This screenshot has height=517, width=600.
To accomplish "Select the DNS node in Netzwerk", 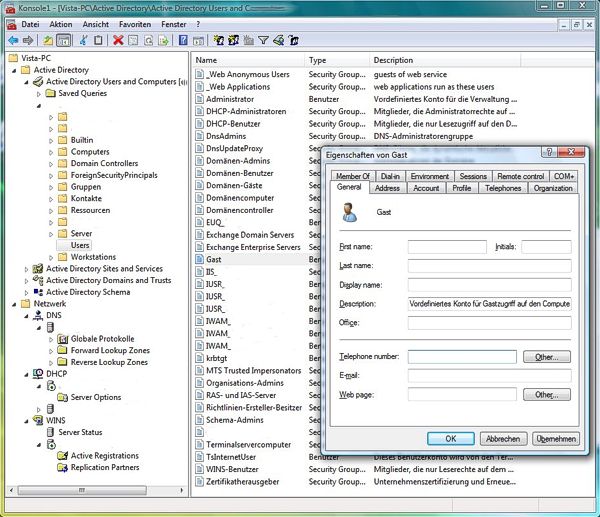I will [x=54, y=315].
